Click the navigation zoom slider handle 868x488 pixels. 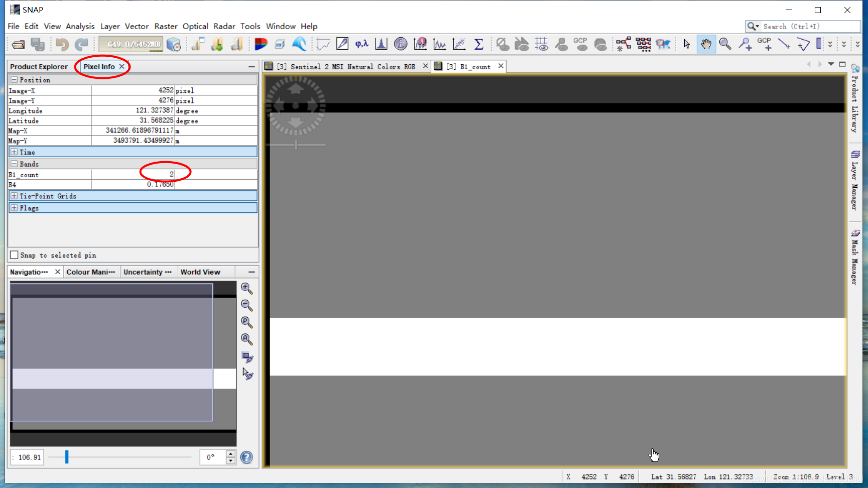point(67,457)
